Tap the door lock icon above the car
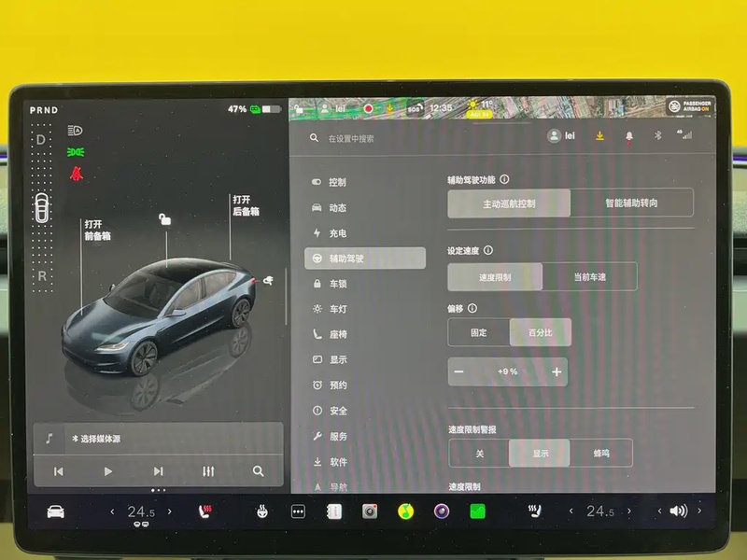Screen dimensions: 747x560 click(164, 219)
